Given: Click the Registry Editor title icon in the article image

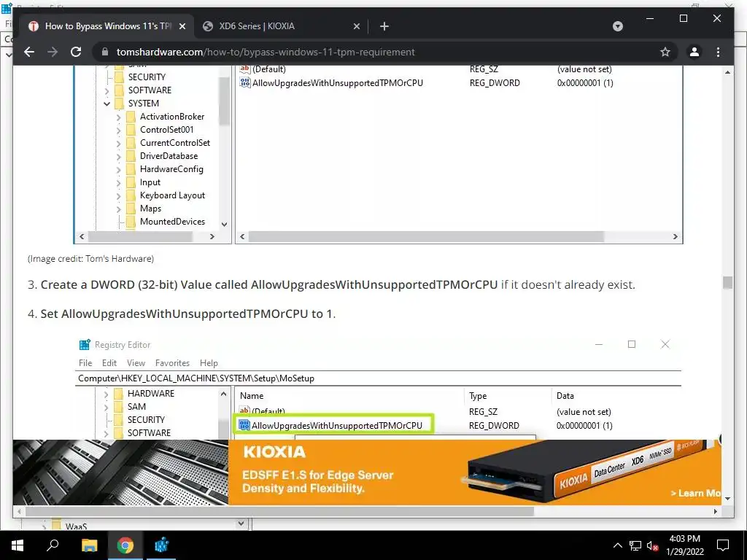Looking at the screenshot, I should (x=85, y=345).
